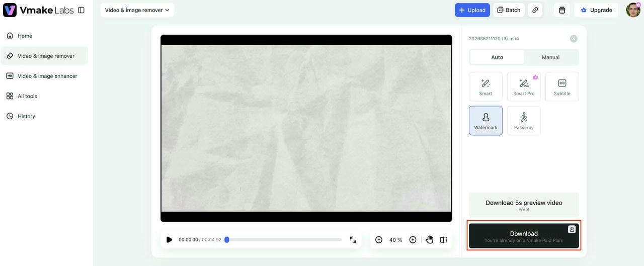Select the Smart removal tool
Screen dimensions: 644x266
[x=486, y=86]
